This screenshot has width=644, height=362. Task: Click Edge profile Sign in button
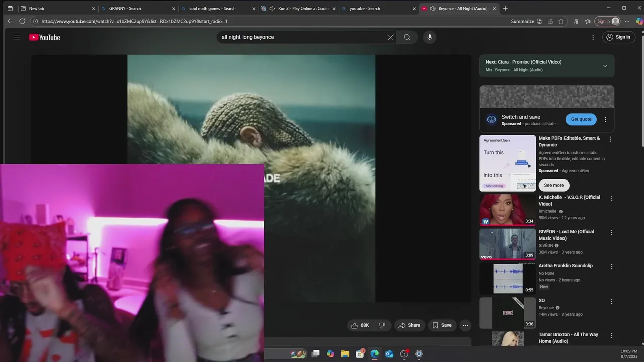pyautogui.click(x=608, y=21)
